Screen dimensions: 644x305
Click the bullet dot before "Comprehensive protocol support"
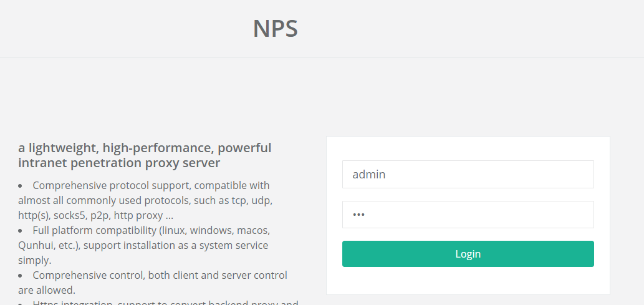pos(20,186)
